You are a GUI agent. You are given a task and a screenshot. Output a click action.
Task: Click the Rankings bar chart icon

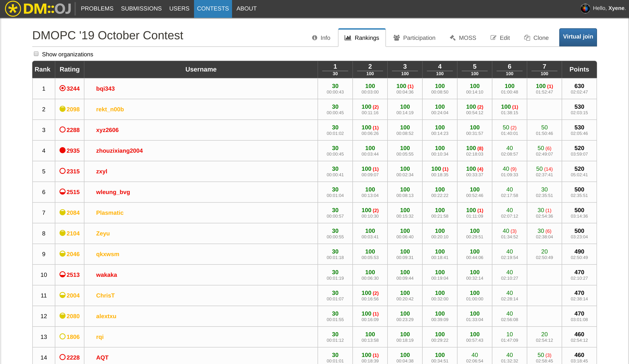tap(348, 38)
